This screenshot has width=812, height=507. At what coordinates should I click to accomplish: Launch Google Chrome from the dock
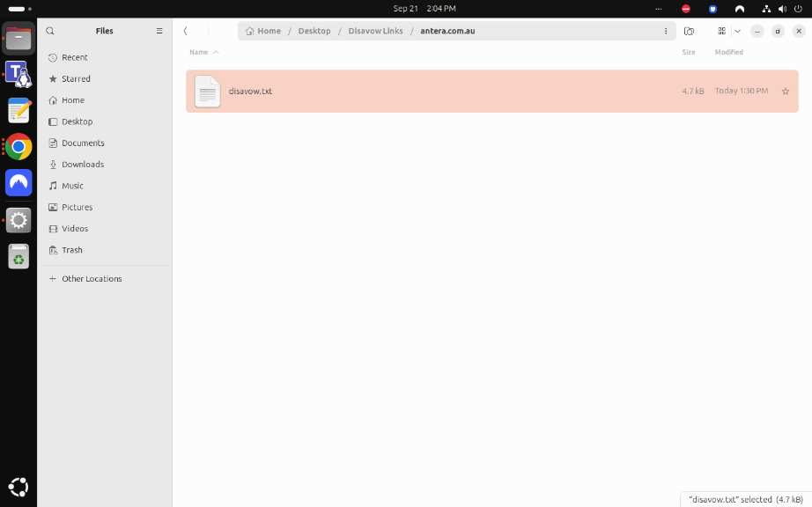click(18, 147)
